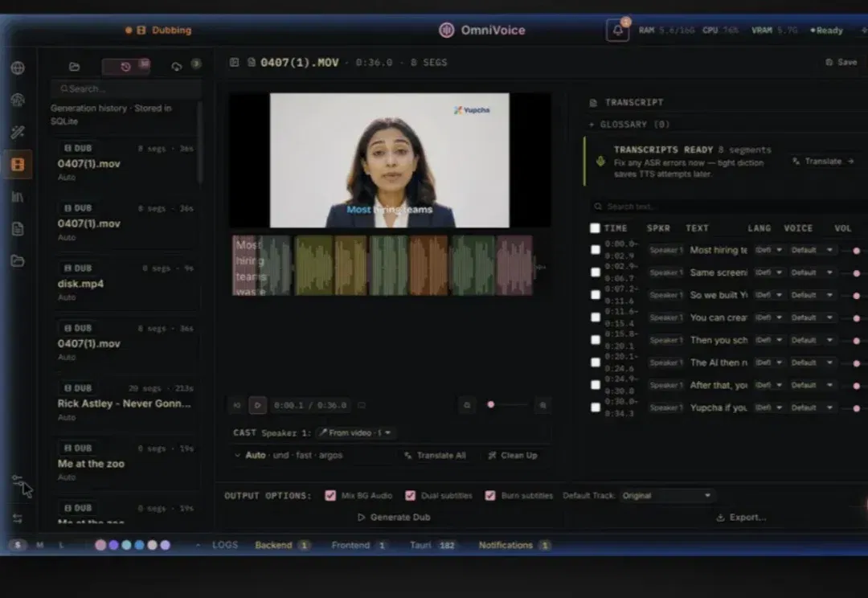The width and height of the screenshot is (868, 598).
Task: Click the Dubbing tab label at the top
Action: click(x=171, y=30)
